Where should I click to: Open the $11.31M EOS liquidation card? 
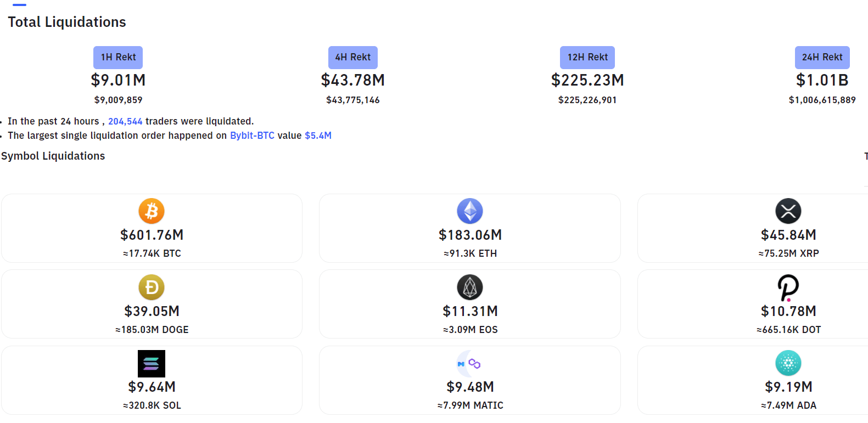470,304
